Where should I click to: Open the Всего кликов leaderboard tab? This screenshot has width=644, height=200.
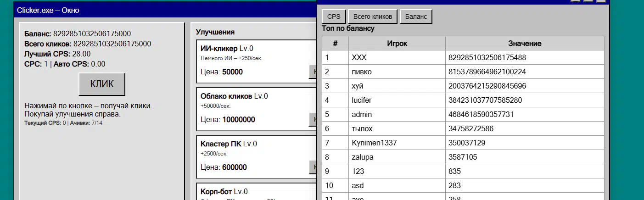coord(373,17)
